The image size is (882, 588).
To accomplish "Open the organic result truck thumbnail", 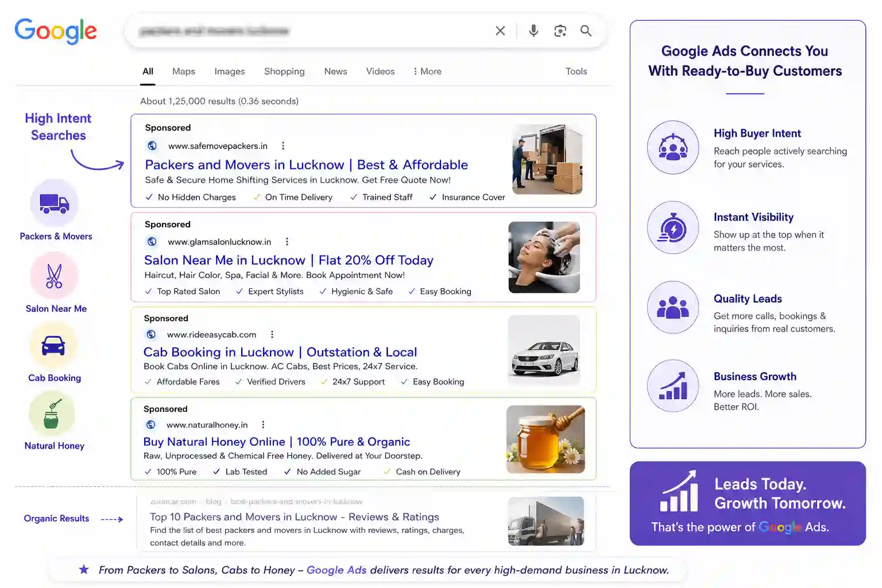I will point(546,521).
